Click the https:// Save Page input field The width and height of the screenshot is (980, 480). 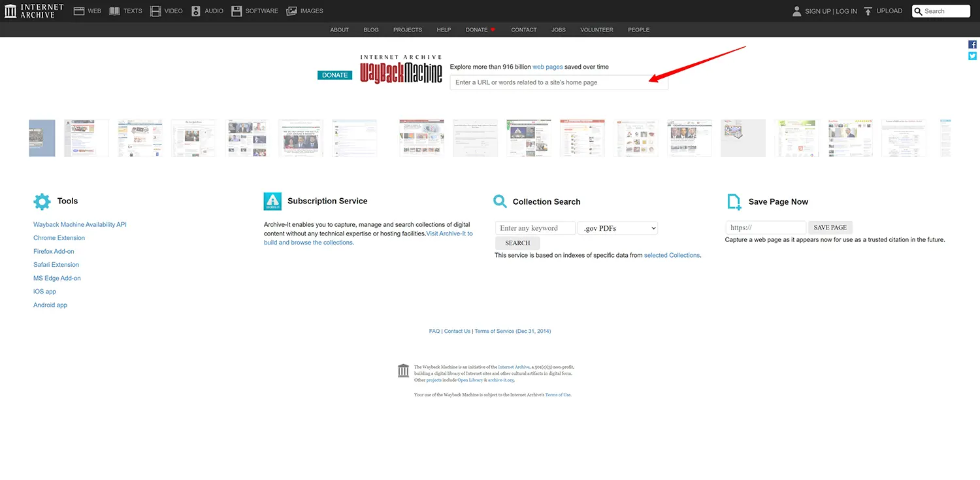(x=765, y=228)
